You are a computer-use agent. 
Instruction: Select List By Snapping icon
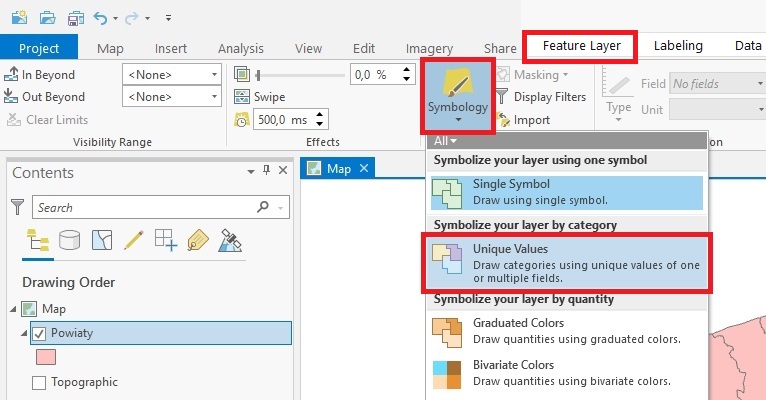click(x=165, y=240)
